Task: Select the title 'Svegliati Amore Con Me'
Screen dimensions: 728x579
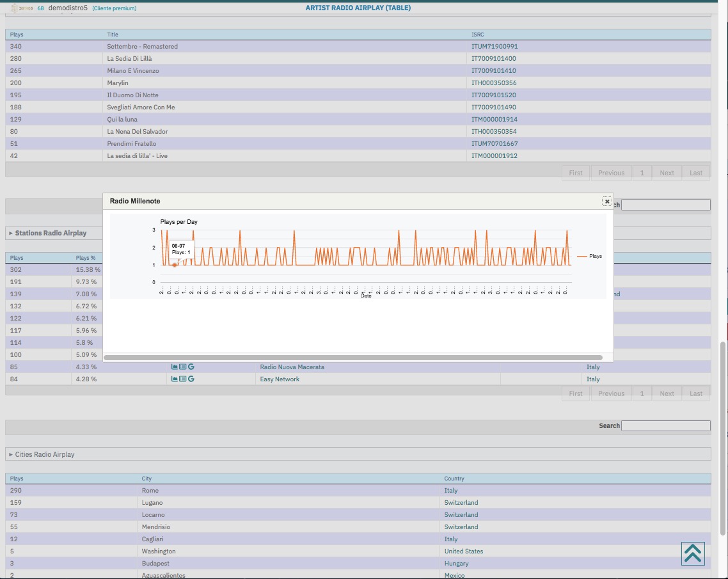Action: [x=141, y=107]
